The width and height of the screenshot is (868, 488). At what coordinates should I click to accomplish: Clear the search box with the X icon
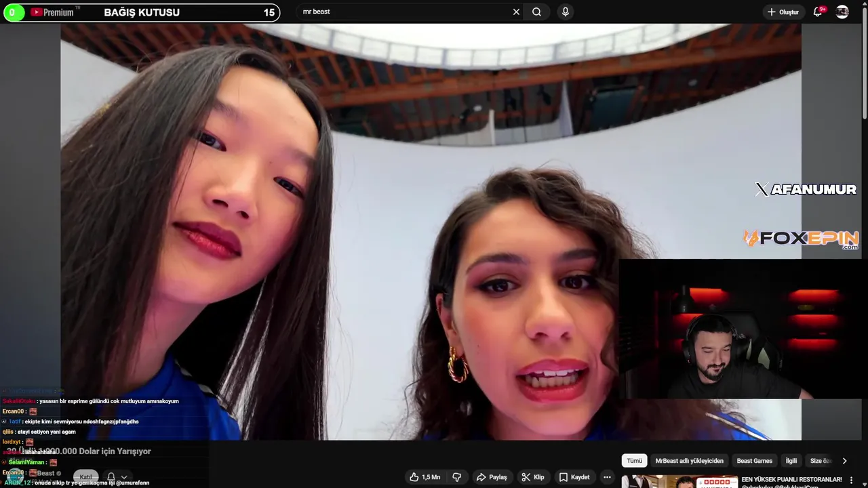[516, 12]
